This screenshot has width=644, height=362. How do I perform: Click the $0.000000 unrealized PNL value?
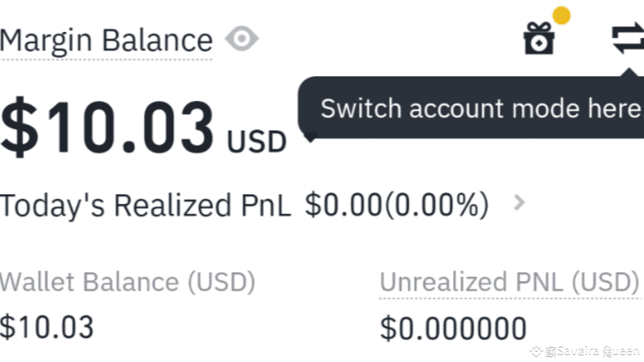click(x=453, y=328)
